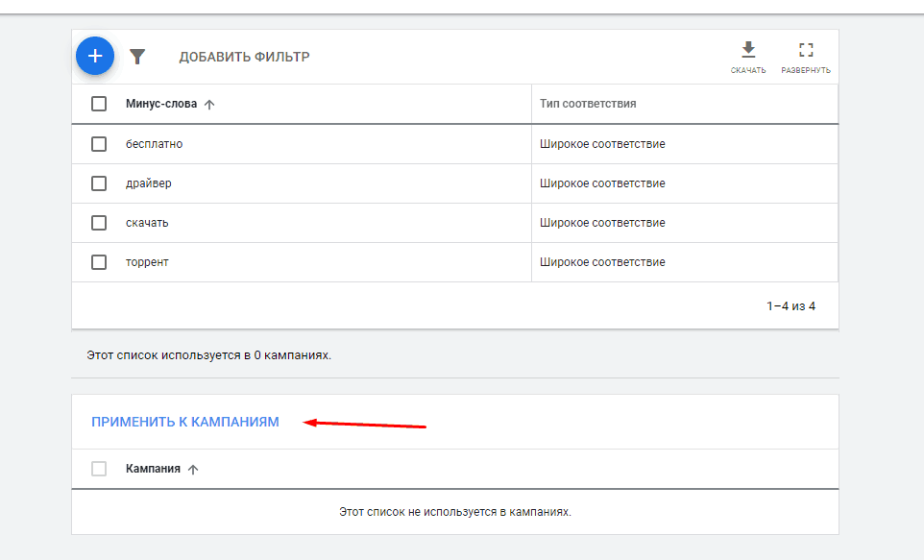Click the 1–4 из 4 pagination label
This screenshot has height=560, width=924.
791,305
